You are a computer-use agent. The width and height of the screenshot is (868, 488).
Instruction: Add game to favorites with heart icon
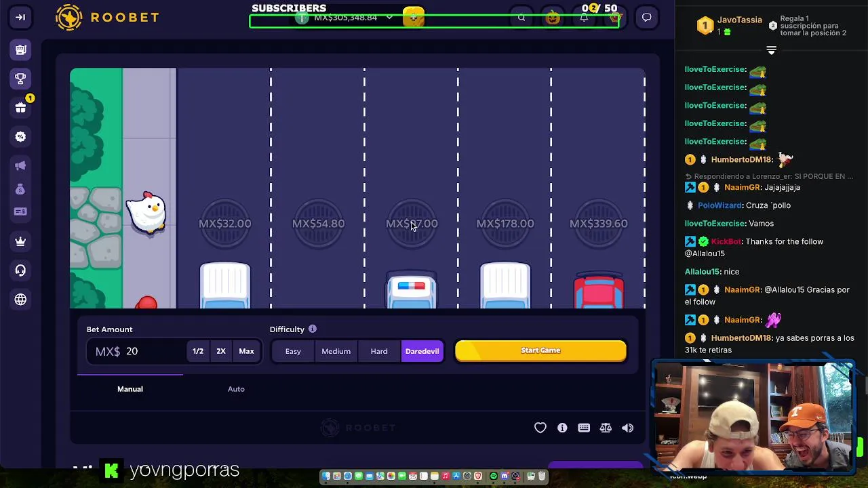tap(540, 428)
